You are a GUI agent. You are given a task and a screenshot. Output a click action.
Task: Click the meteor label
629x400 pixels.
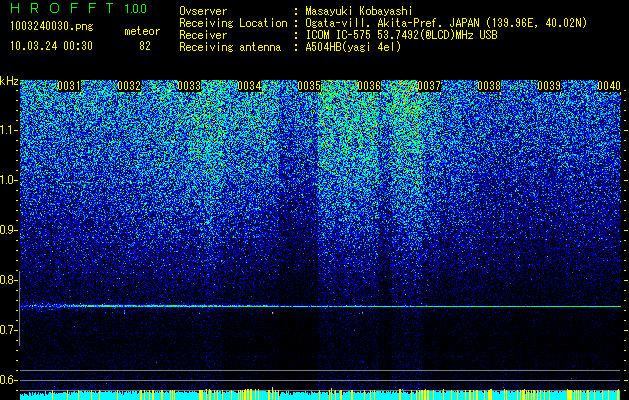point(142,31)
